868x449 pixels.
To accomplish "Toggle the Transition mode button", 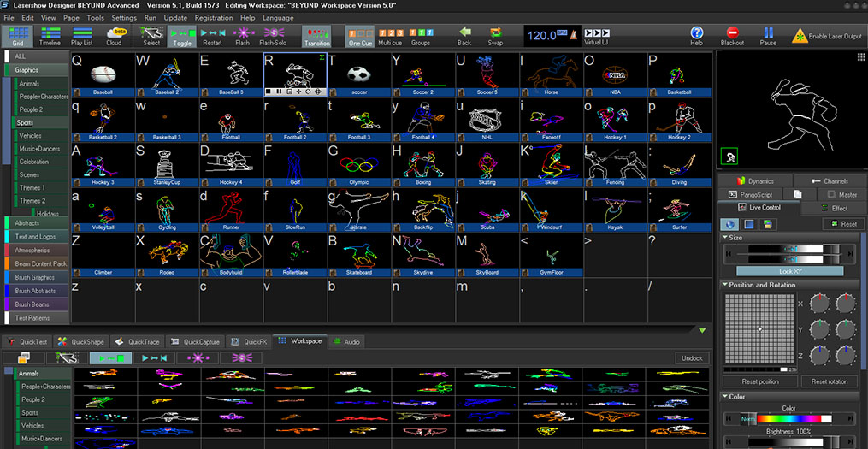I will tap(316, 36).
